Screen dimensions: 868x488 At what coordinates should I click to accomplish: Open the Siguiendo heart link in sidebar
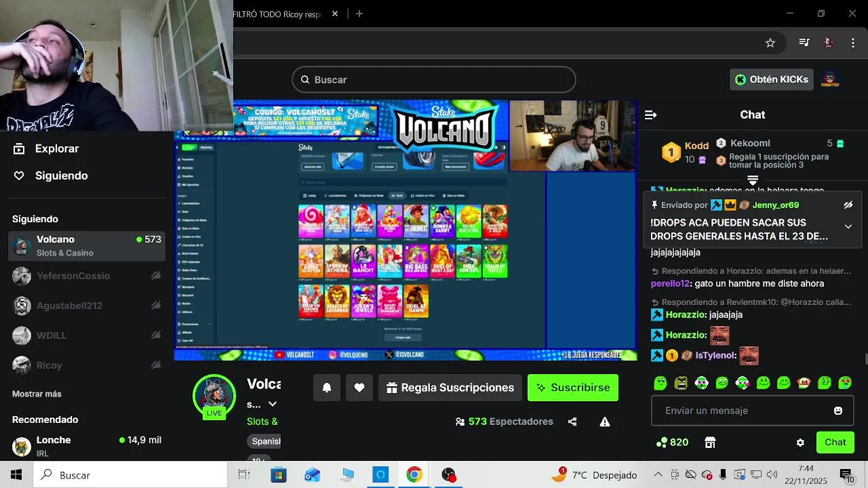tap(51, 176)
